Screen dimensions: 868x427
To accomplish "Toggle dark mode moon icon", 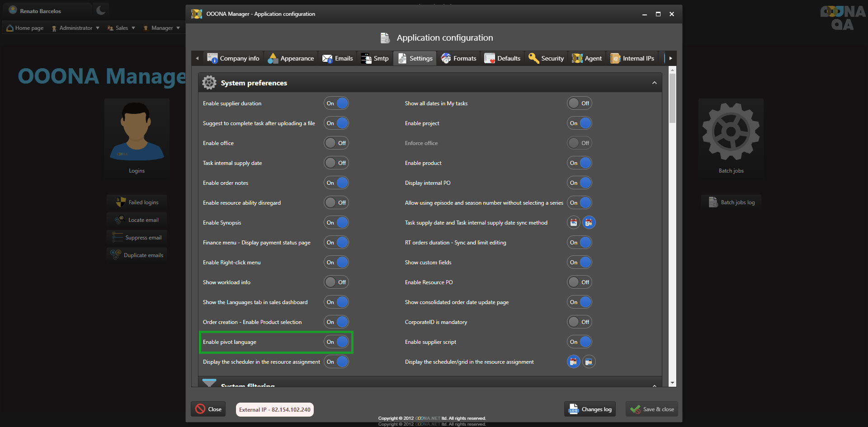I will coord(101,10).
